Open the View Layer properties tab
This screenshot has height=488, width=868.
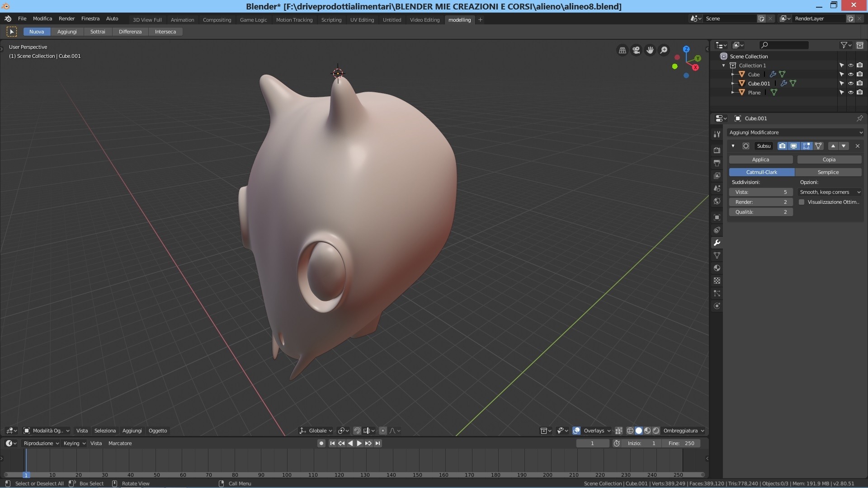pyautogui.click(x=717, y=175)
